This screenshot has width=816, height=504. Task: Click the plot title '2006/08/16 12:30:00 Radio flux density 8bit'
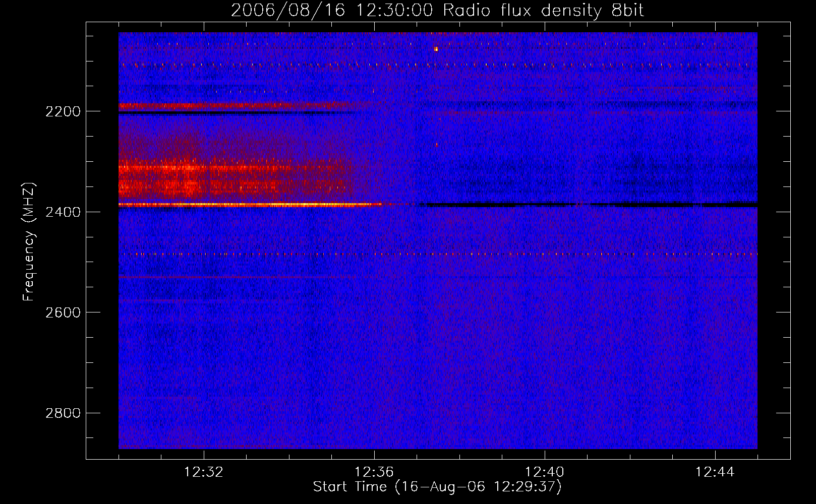tap(437, 11)
